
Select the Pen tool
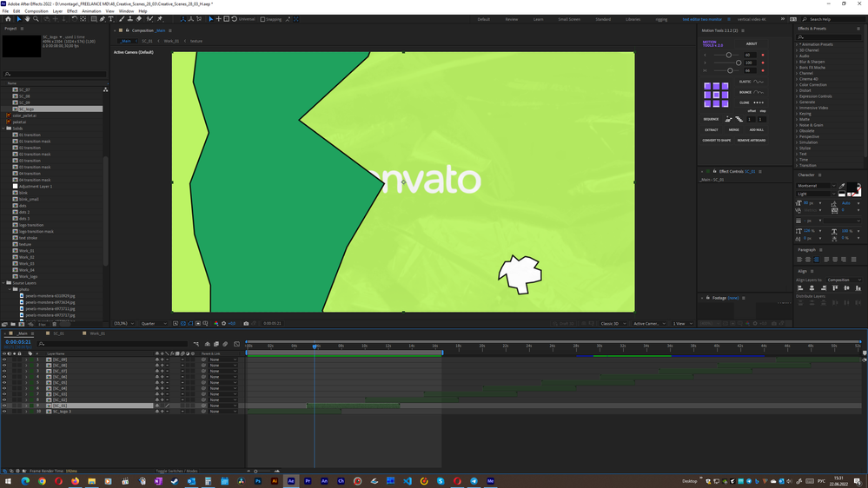click(103, 19)
